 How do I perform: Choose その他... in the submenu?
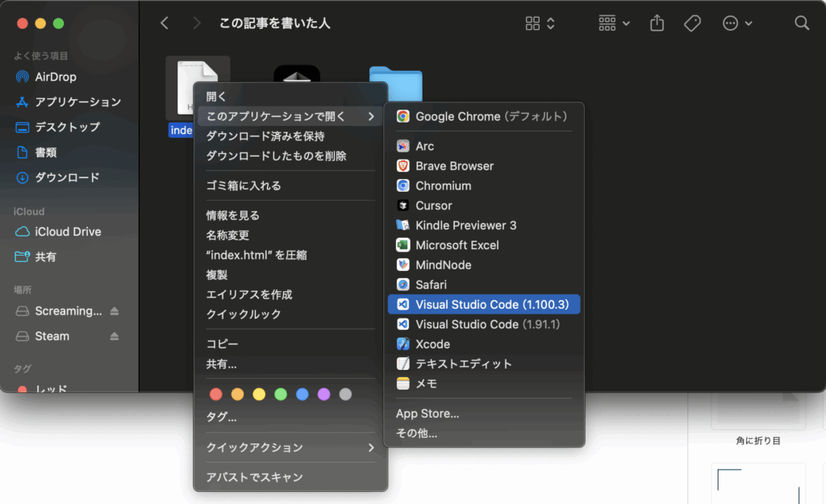484,433
